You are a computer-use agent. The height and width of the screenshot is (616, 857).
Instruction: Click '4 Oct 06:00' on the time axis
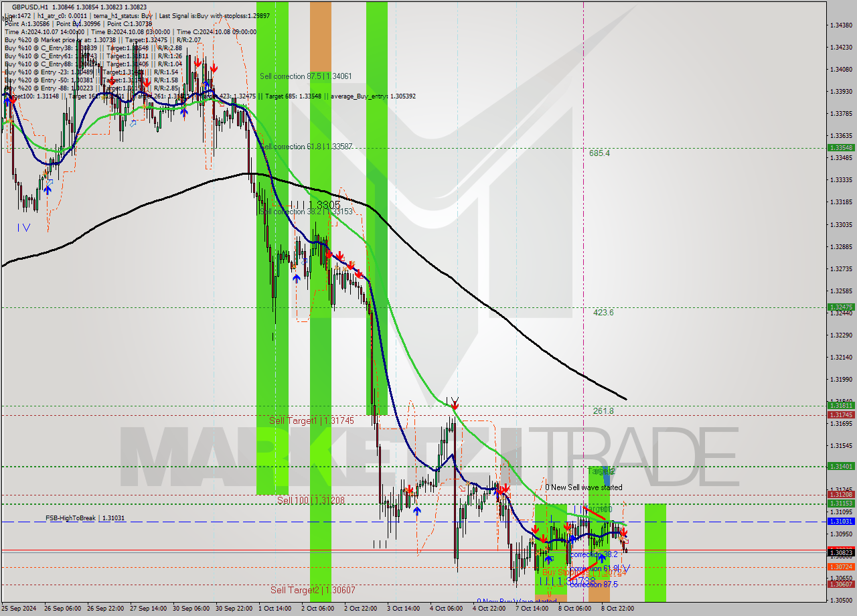pos(447,609)
